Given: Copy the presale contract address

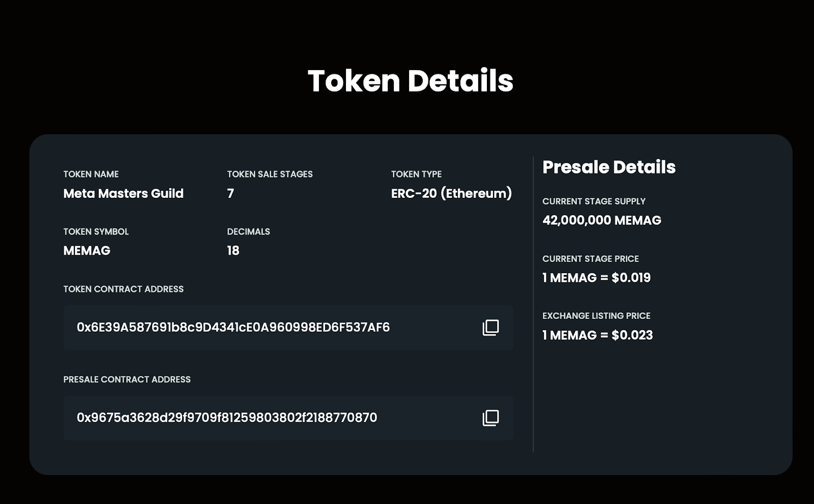Looking at the screenshot, I should [490, 418].
